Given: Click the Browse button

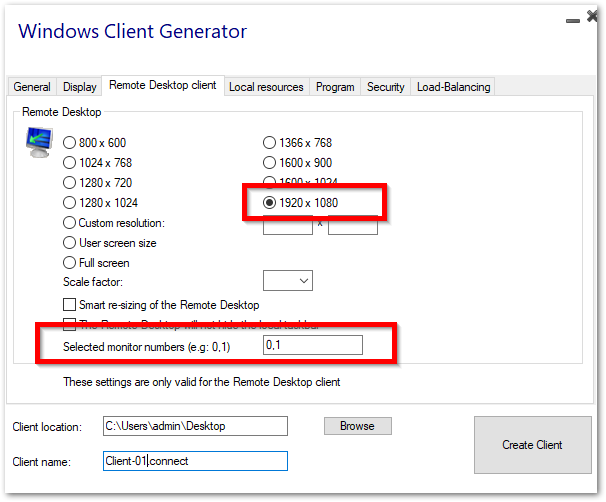Looking at the screenshot, I should click(x=357, y=426).
